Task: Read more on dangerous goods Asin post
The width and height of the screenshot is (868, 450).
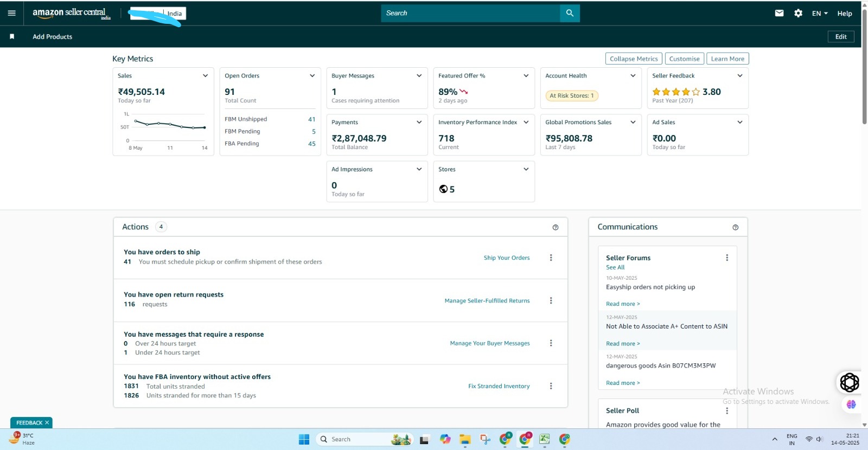Action: pos(623,383)
